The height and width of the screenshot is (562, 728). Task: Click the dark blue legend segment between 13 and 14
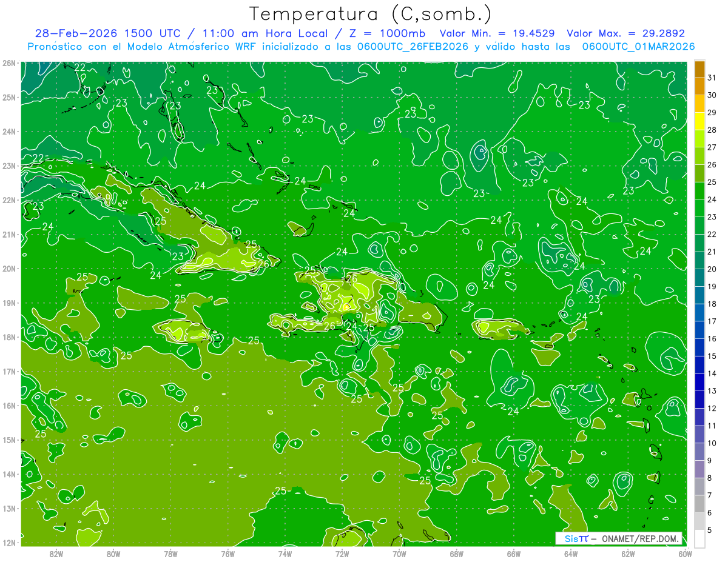coord(699,382)
